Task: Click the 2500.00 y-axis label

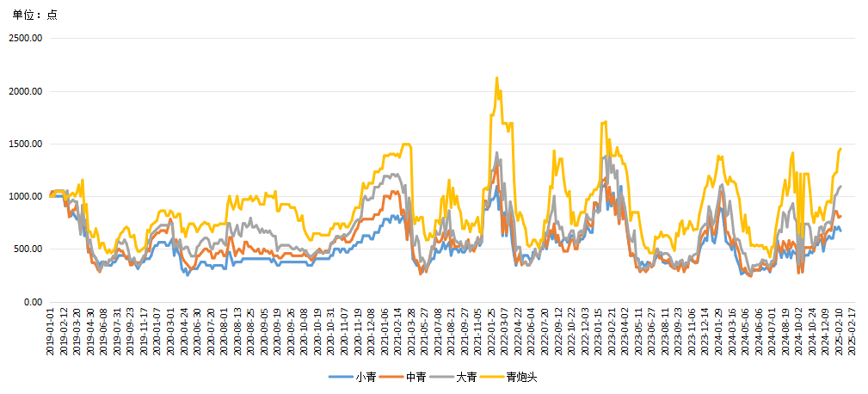Action: point(25,39)
